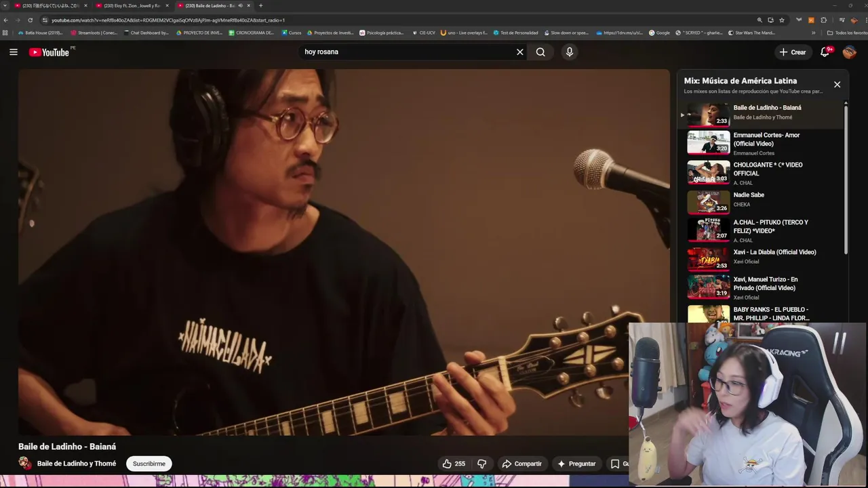Screen dimensions: 868x488
Task: Open the tab search dropdown arrow
Action: click(5, 5)
